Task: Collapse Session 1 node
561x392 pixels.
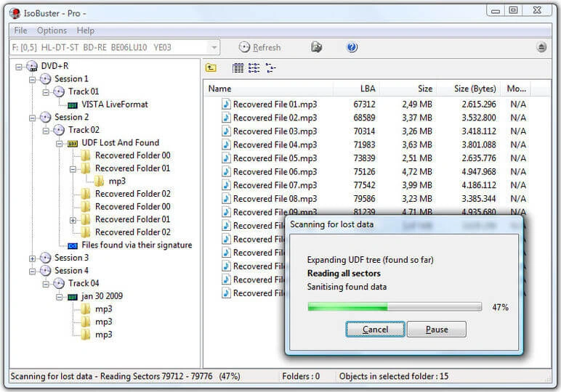Action: [x=32, y=79]
